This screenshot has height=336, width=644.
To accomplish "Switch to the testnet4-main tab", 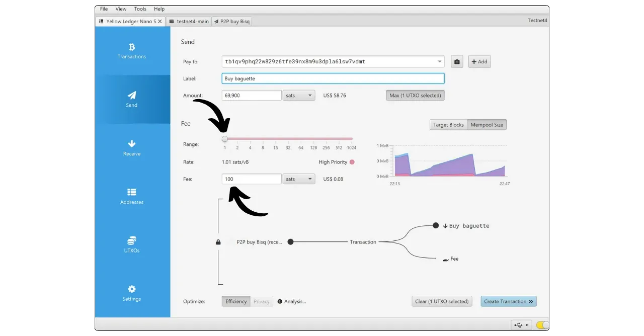I will tap(189, 22).
